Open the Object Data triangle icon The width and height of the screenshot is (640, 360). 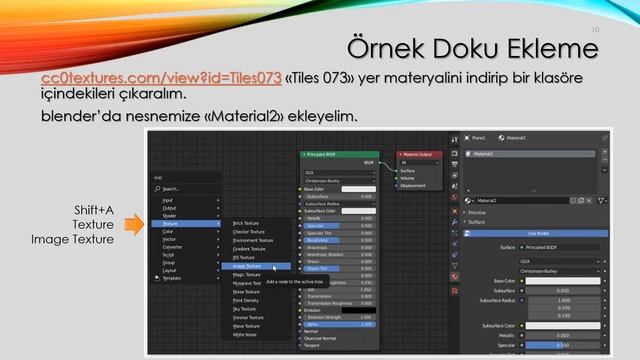pyautogui.click(x=455, y=266)
